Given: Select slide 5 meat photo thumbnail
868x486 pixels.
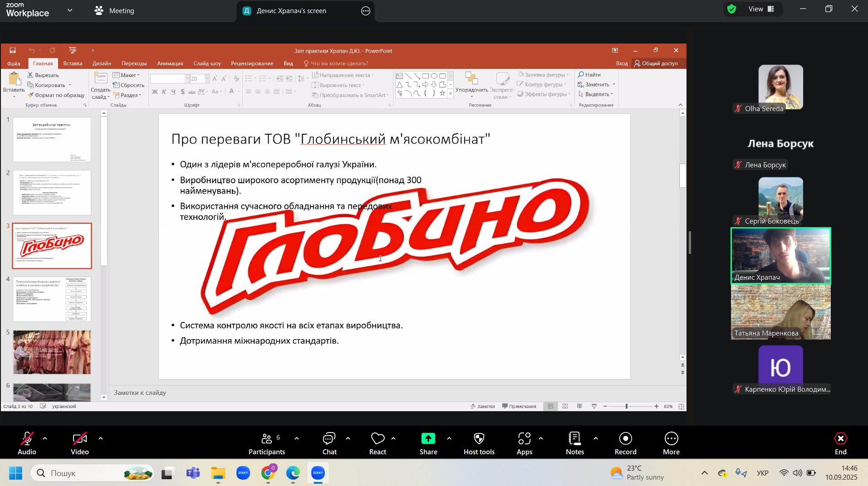Looking at the screenshot, I should (x=52, y=352).
